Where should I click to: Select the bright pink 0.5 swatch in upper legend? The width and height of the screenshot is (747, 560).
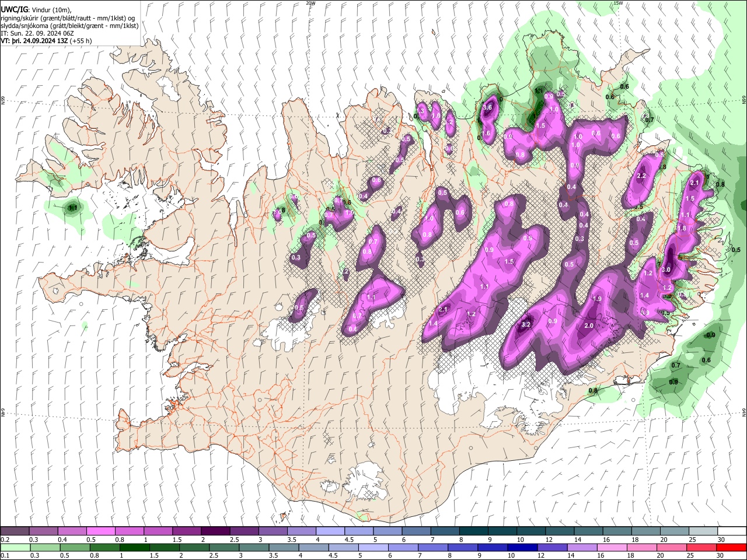click(100, 531)
